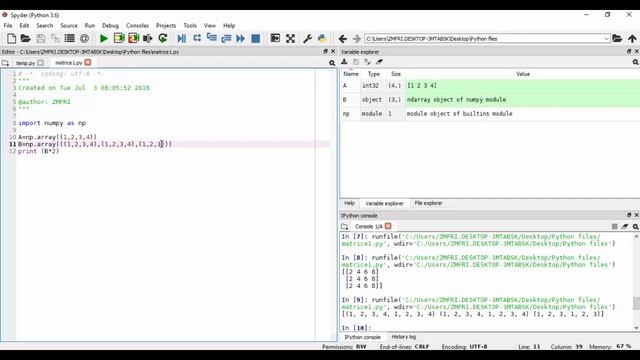This screenshot has width=640, height=360.
Task: Save data in the Variable explorer toolbar
Action: [356, 62]
